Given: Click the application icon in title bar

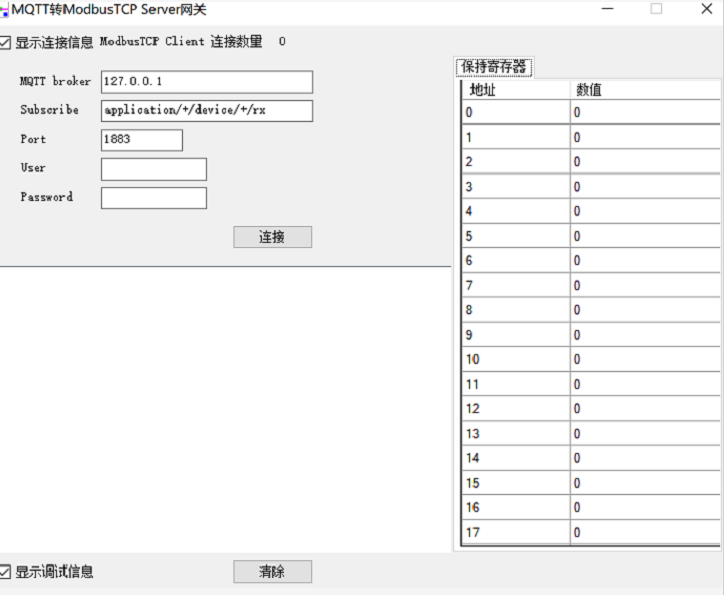Looking at the screenshot, I should (4, 10).
